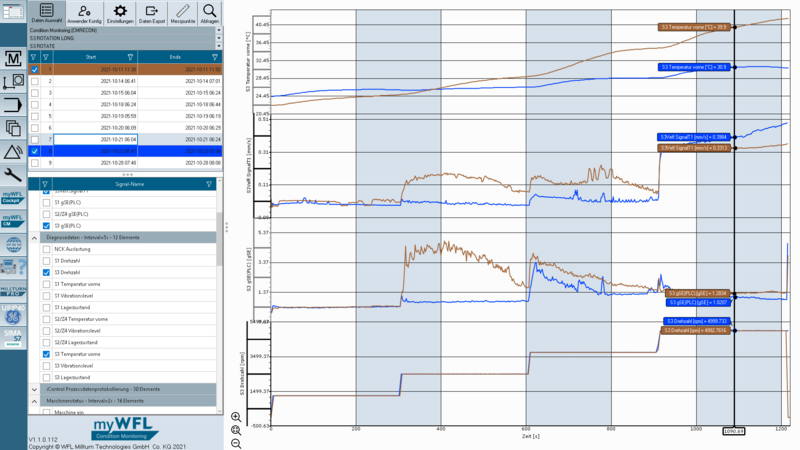
Task: Expand iControl Prozessdatenprotokollierung group
Action: (x=34, y=389)
